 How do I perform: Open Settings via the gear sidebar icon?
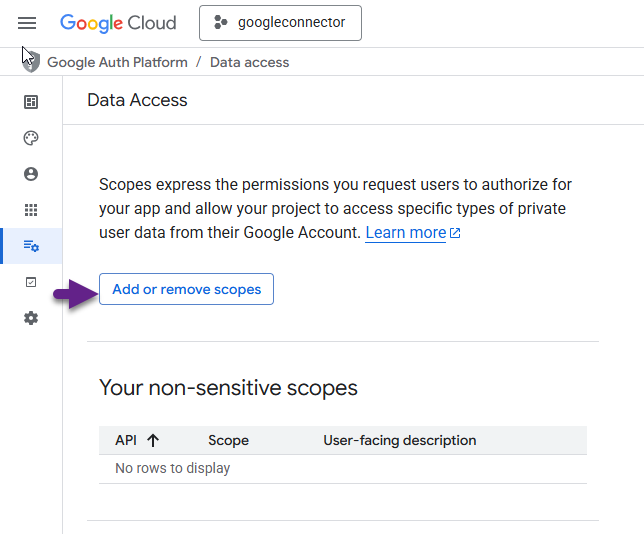[x=31, y=318]
